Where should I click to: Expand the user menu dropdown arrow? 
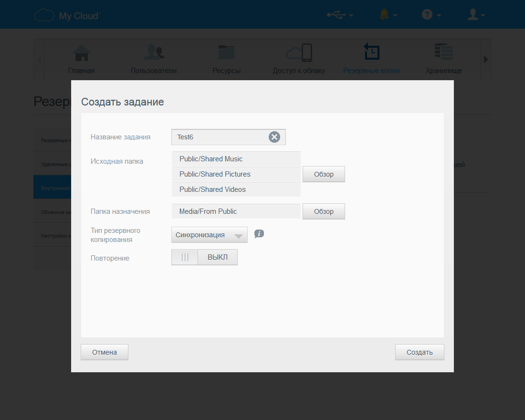click(x=483, y=15)
